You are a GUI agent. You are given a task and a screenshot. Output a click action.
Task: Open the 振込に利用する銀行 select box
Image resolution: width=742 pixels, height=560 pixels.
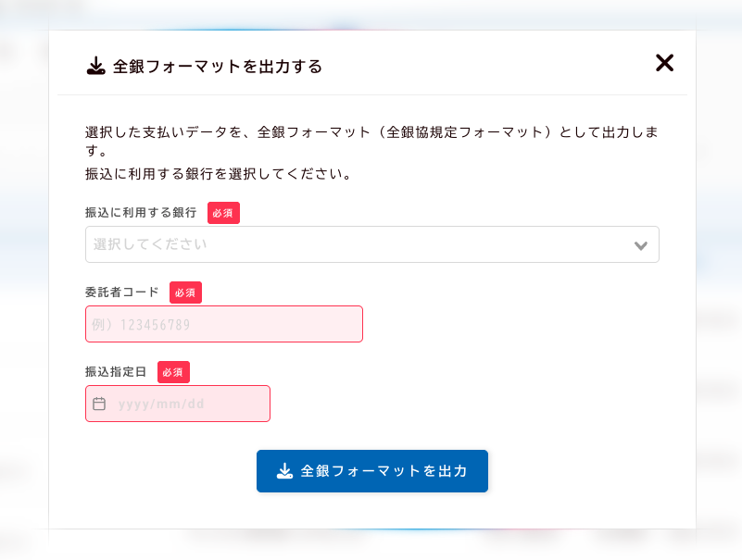coord(371,244)
